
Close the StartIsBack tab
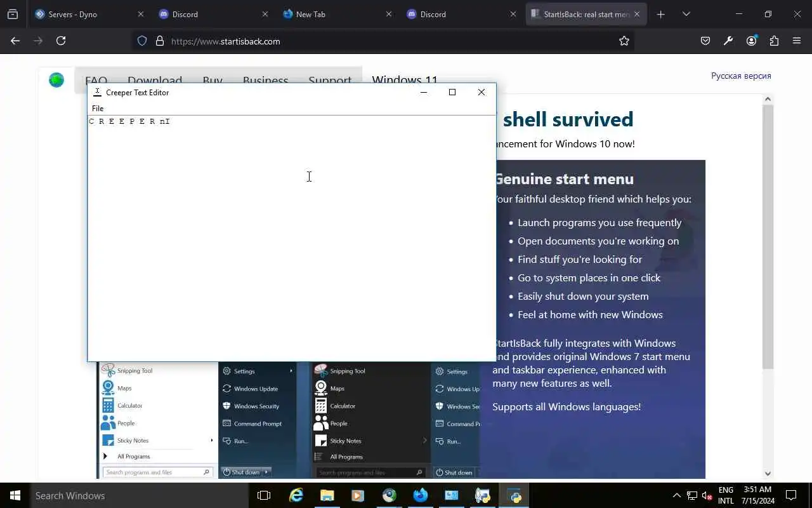[x=637, y=14]
